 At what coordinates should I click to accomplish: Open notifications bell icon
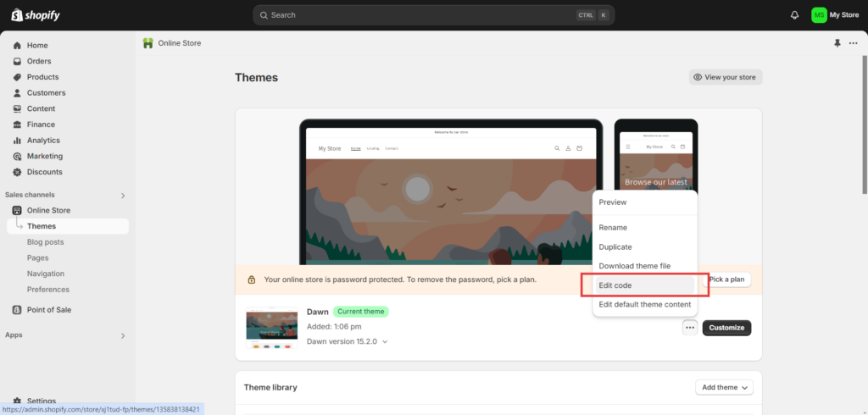794,15
